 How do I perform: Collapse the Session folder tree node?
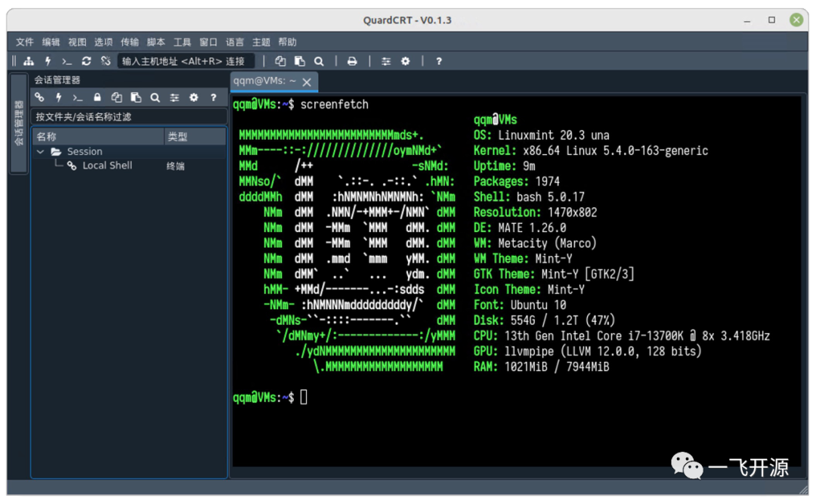coord(41,152)
